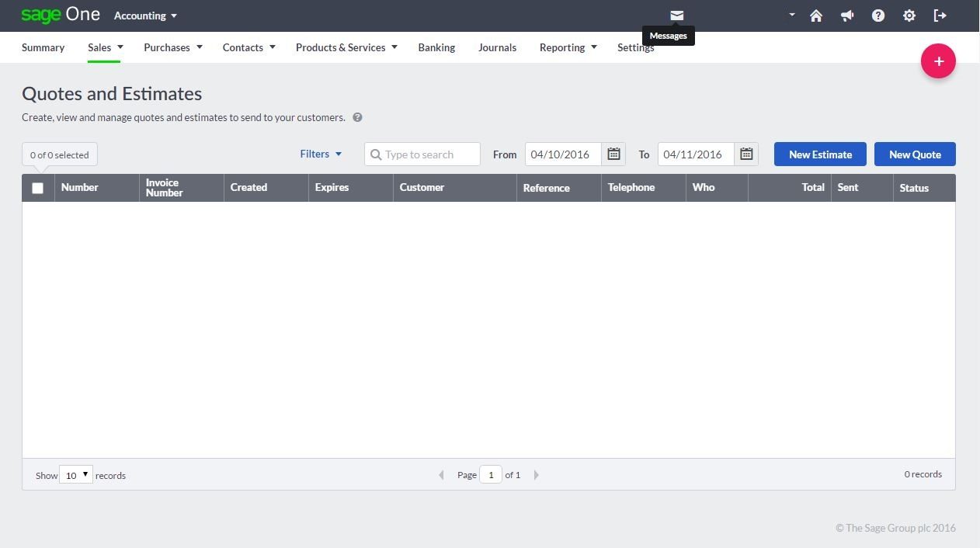Sort the table by Customer column
The height and width of the screenshot is (548, 980).
(422, 188)
